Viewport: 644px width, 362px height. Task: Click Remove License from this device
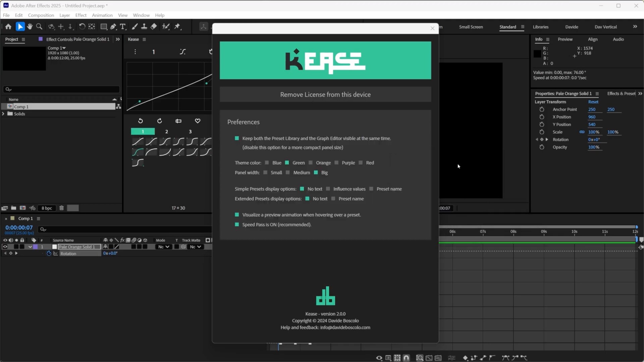coord(325,95)
